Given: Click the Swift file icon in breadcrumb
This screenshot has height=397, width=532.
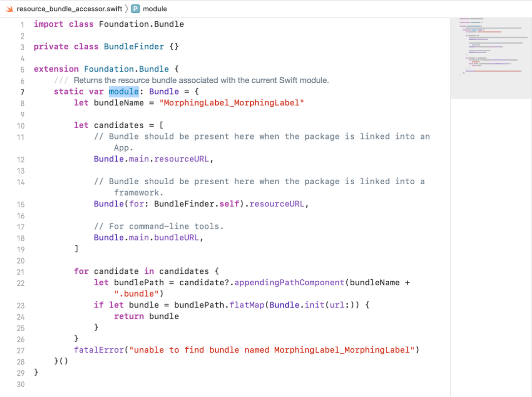Looking at the screenshot, I should tap(9, 9).
